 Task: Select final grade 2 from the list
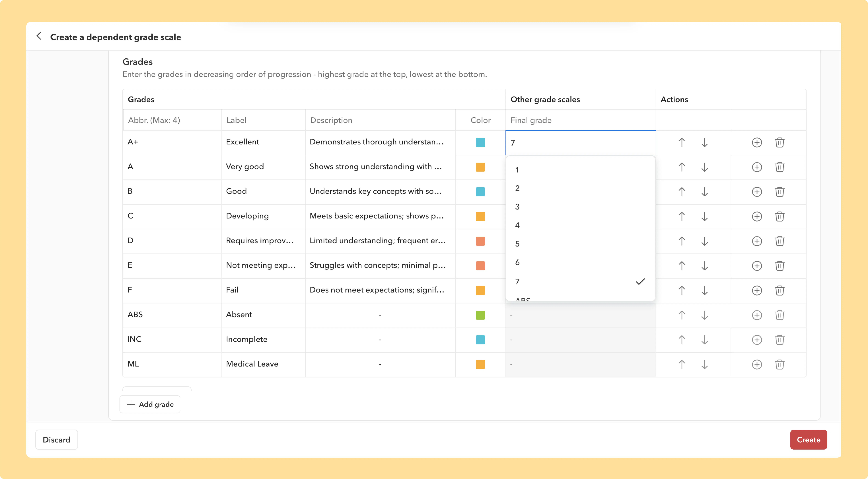pyautogui.click(x=581, y=188)
